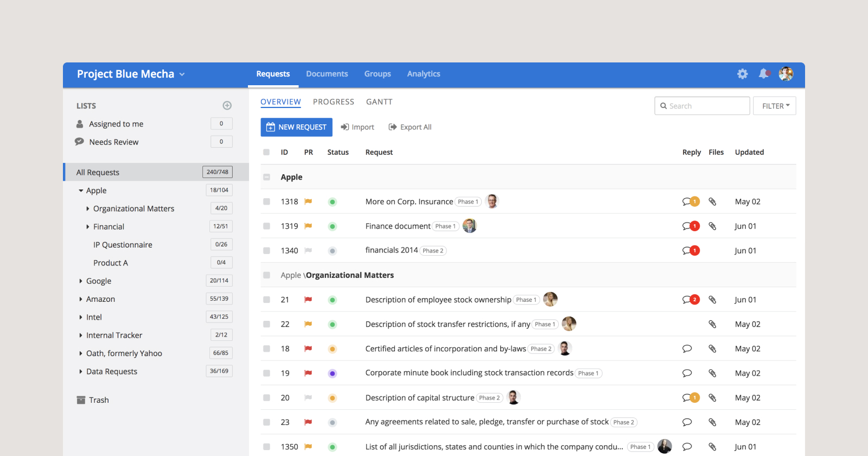868x456 pixels.
Task: Open the FILTER dropdown
Action: click(775, 106)
